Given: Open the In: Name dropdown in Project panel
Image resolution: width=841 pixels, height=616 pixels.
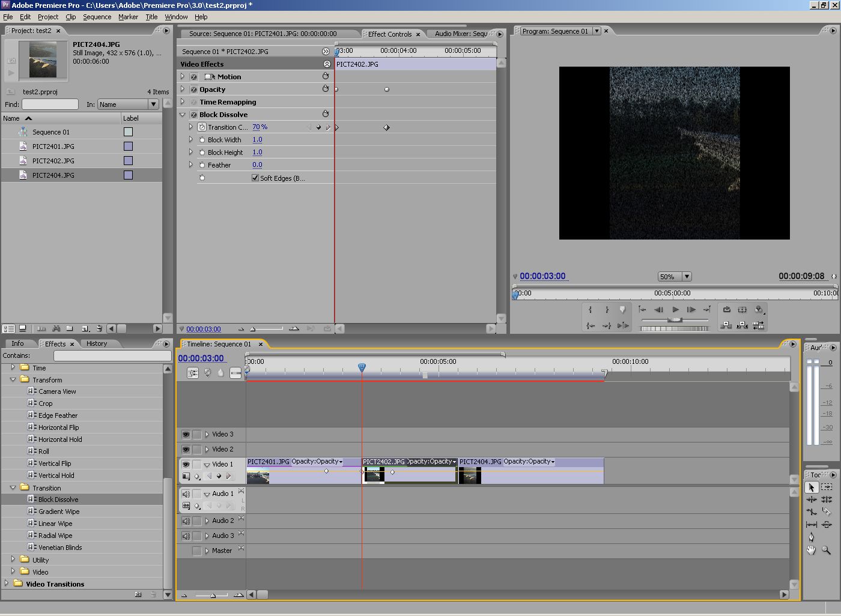Looking at the screenshot, I should pyautogui.click(x=153, y=104).
